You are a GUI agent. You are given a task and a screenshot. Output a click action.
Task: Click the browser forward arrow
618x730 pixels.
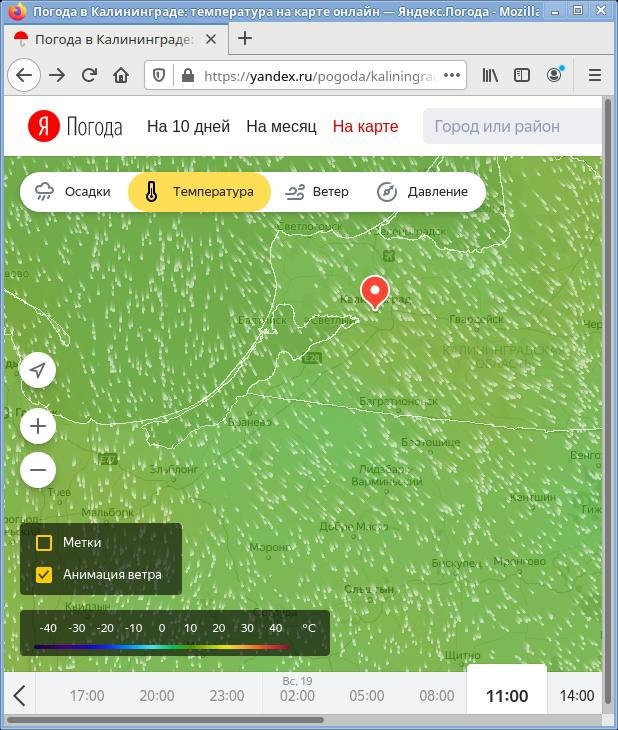click(57, 75)
